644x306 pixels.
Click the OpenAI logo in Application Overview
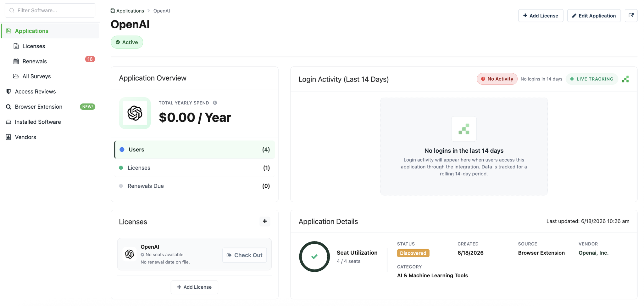click(135, 113)
